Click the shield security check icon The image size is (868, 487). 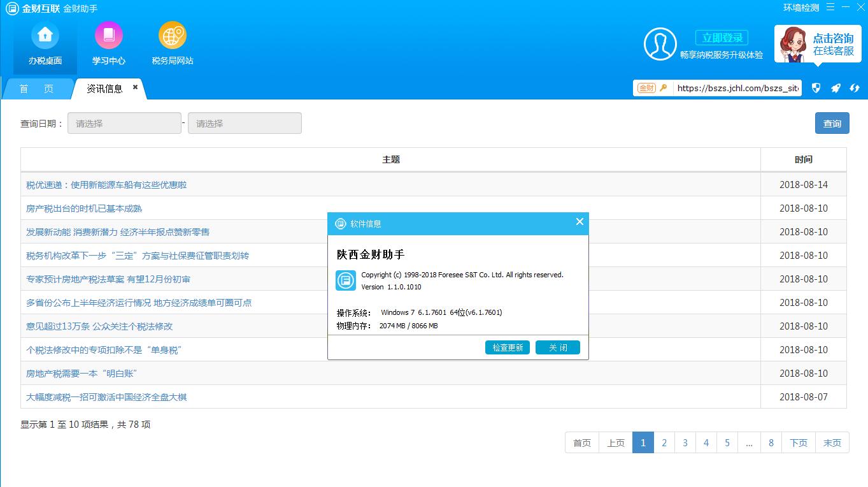pyautogui.click(x=816, y=88)
